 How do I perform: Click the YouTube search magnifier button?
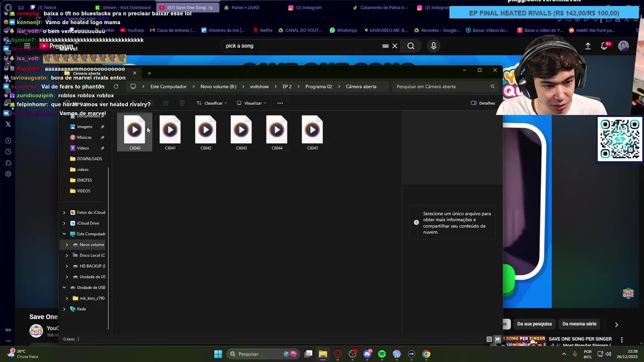point(411,46)
